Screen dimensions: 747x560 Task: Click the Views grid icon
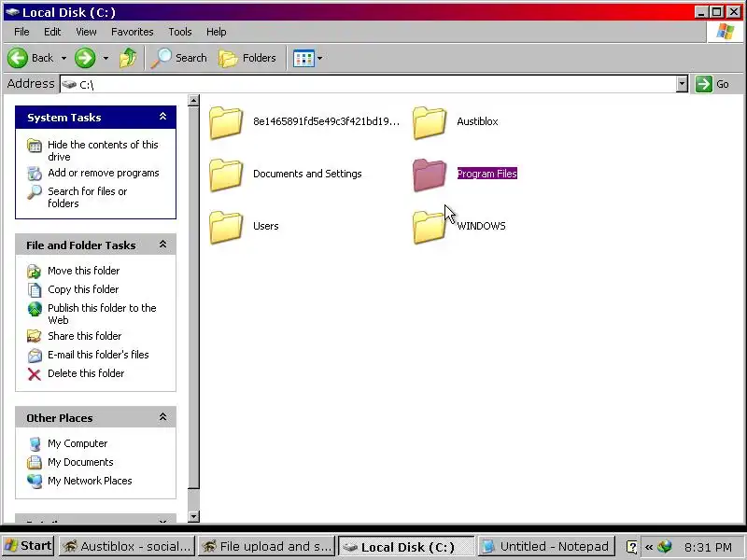point(303,59)
